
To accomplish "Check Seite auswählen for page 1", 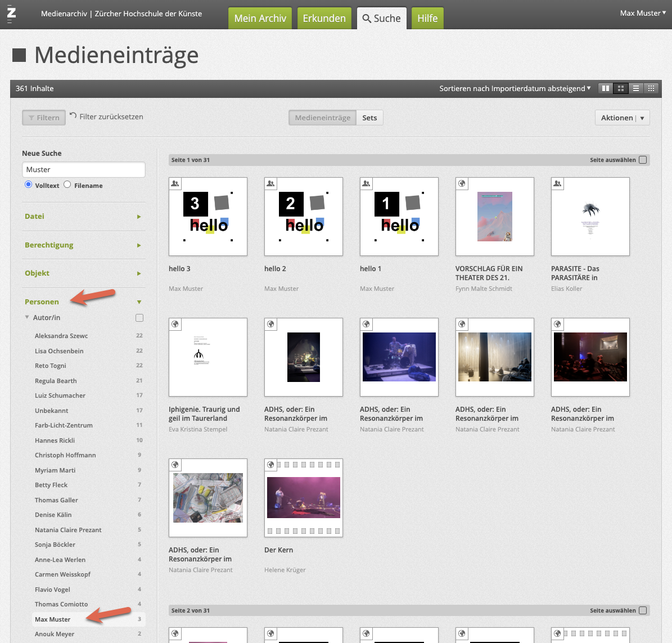I will coord(643,160).
